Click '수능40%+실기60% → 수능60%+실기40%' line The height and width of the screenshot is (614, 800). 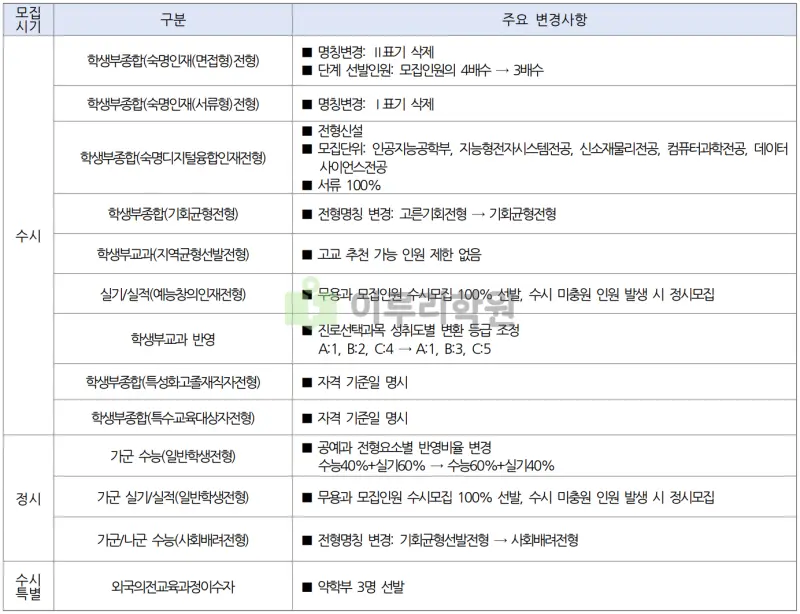(x=436, y=465)
